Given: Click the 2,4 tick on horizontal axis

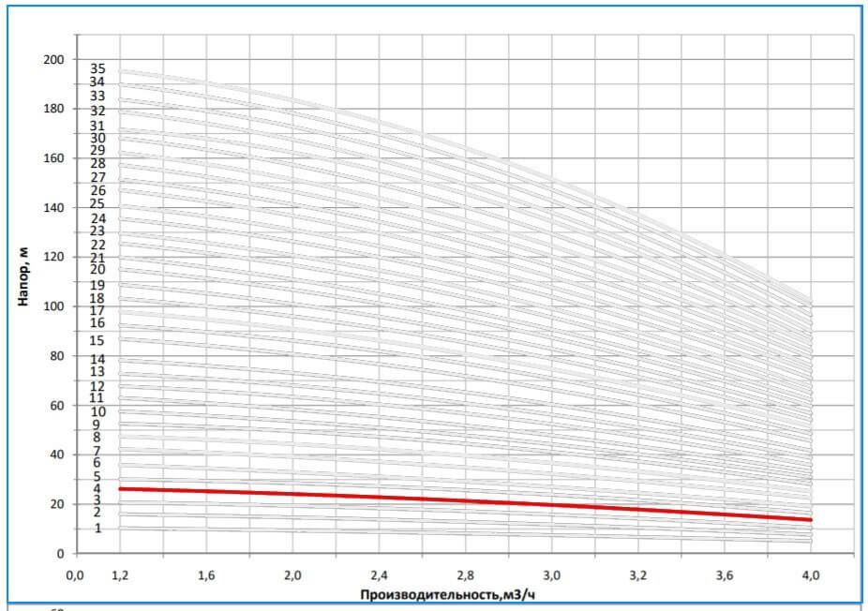Looking at the screenshot, I should tap(379, 574).
